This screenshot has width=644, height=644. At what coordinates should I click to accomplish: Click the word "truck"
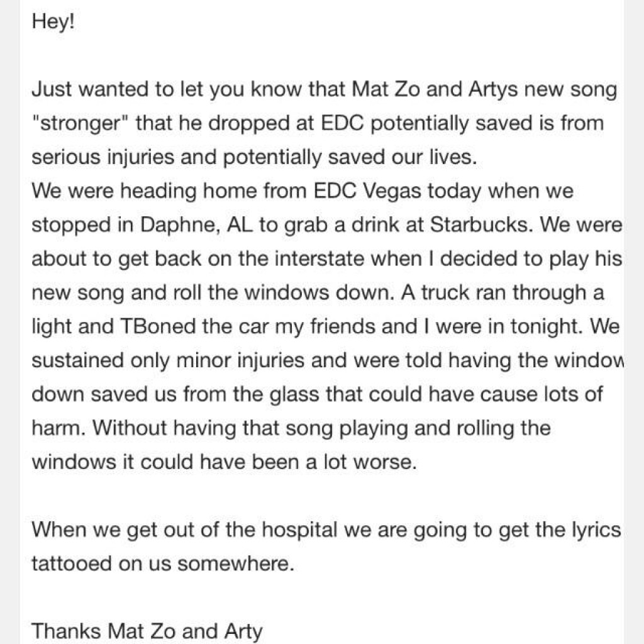[450, 292]
